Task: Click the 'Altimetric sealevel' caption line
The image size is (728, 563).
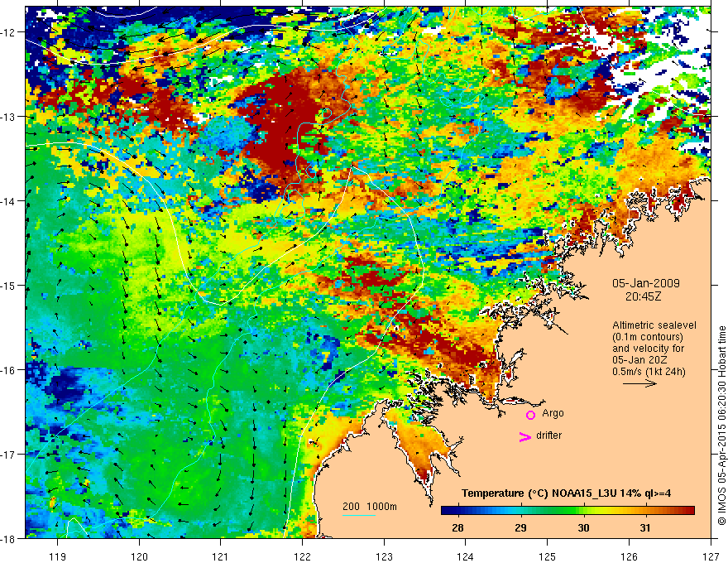Action: click(x=654, y=325)
